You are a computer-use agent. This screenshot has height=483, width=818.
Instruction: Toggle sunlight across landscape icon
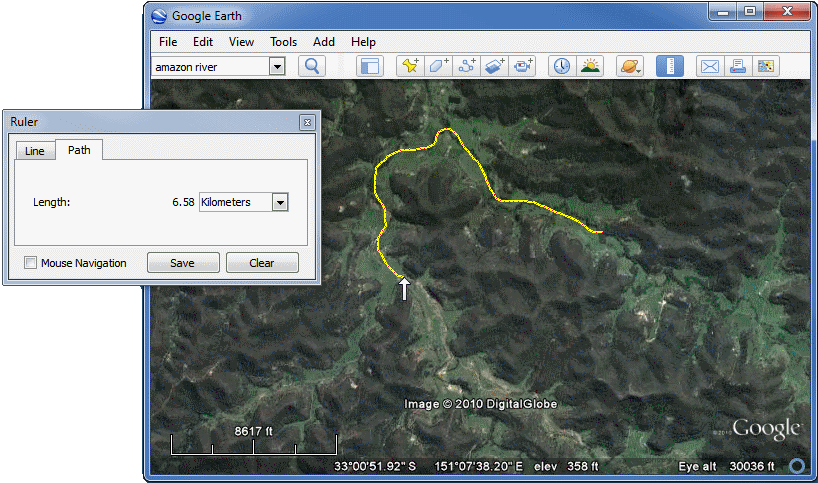click(x=590, y=66)
